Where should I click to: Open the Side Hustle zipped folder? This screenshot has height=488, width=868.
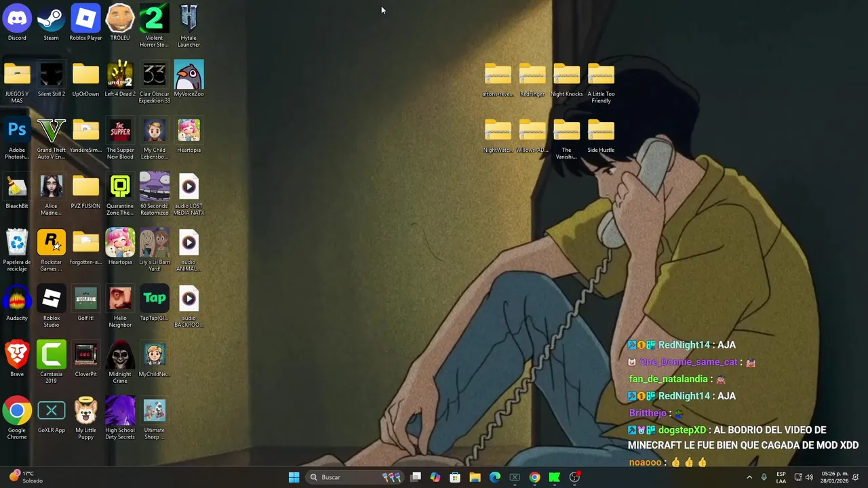[601, 136]
